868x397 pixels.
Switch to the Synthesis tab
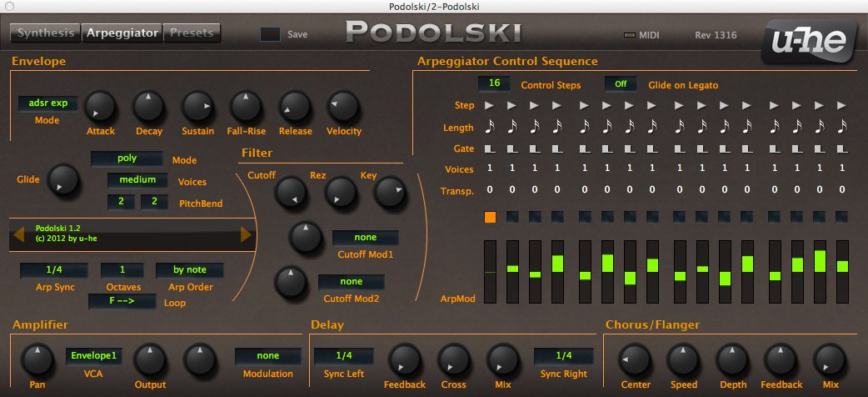[45, 33]
